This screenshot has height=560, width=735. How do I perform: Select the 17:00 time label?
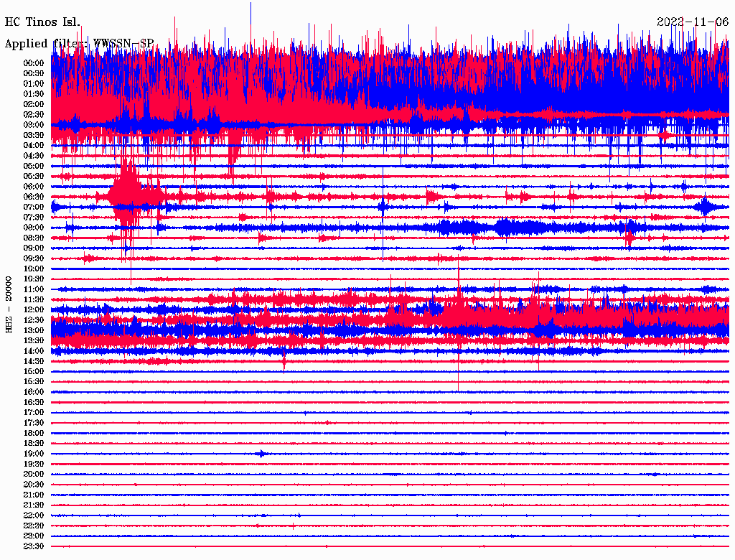click(34, 413)
